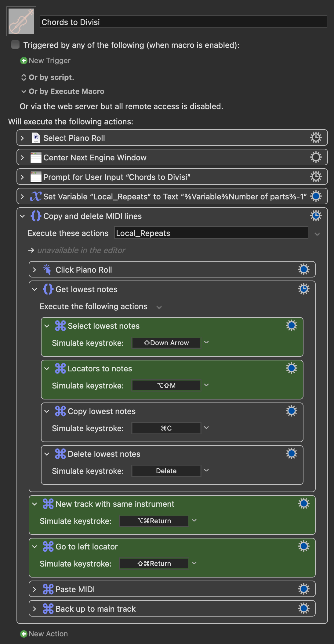Collapse the Copy and delete MIDI lines group
Screen dimensions: 334x644
pyautogui.click(x=22, y=216)
